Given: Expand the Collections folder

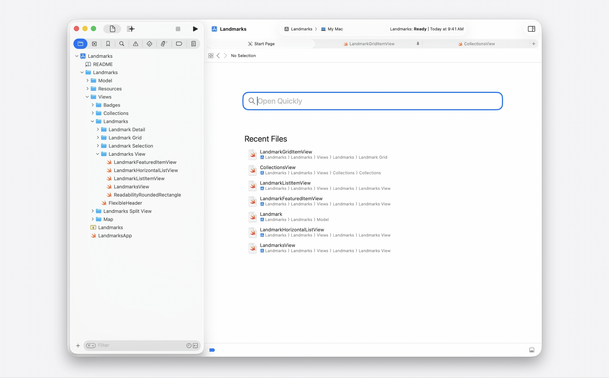Looking at the screenshot, I should (x=92, y=113).
